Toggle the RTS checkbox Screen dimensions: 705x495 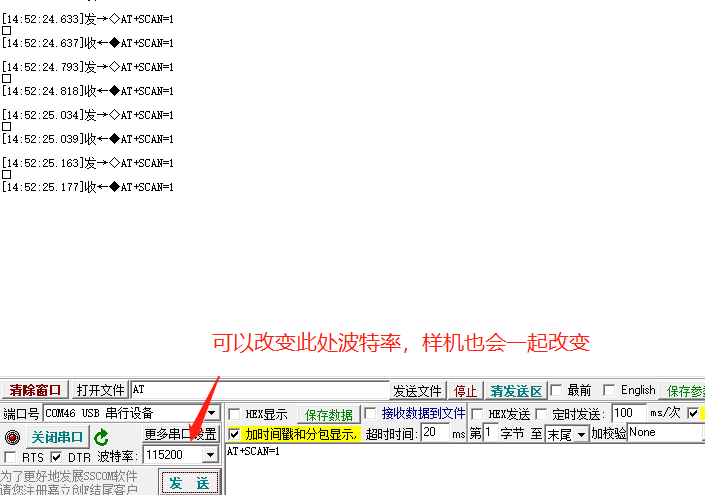point(10,457)
